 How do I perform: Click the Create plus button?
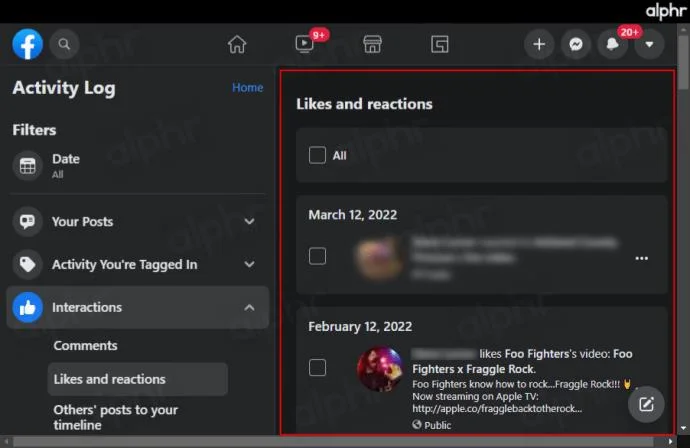pyautogui.click(x=539, y=44)
